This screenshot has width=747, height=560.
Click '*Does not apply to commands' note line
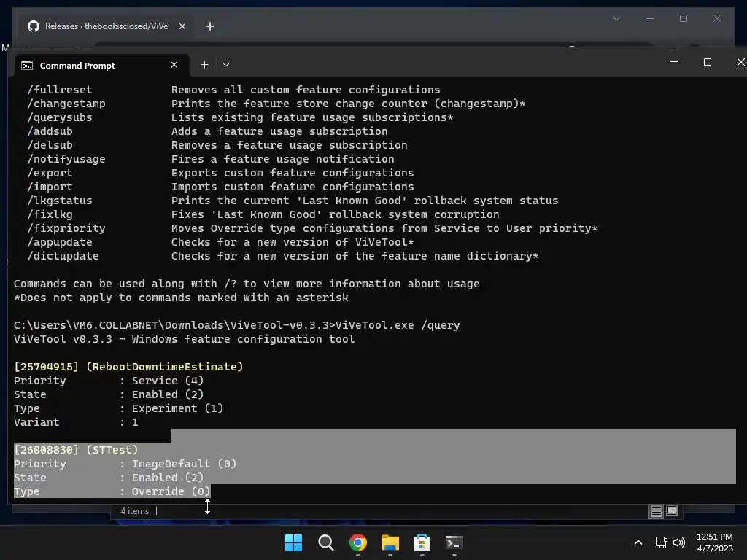181,297
